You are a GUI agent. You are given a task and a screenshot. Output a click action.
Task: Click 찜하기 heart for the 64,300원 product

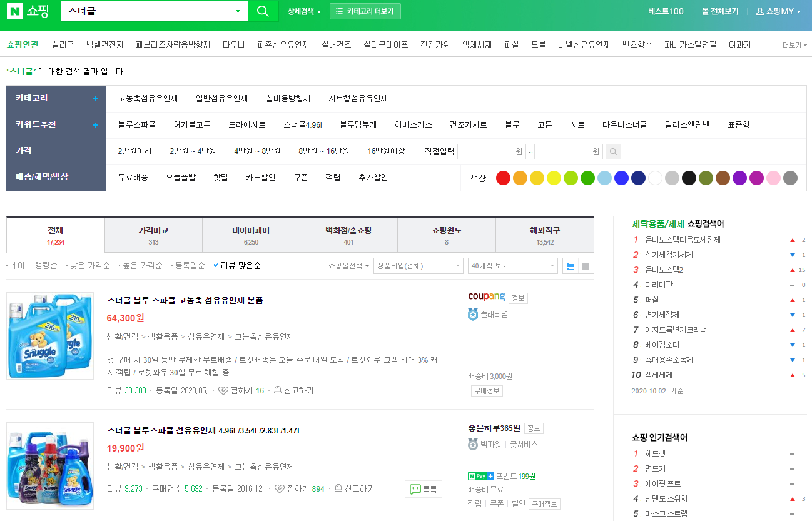click(223, 391)
